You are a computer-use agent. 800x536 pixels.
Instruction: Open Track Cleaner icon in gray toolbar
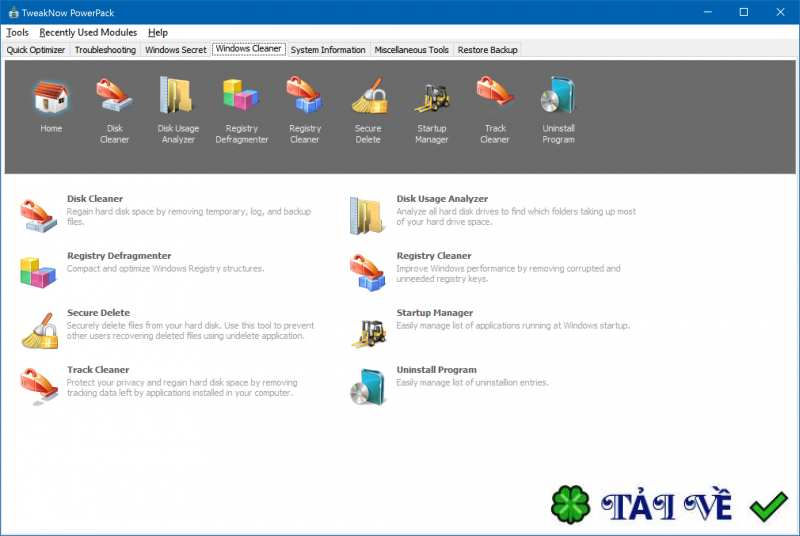click(x=495, y=92)
